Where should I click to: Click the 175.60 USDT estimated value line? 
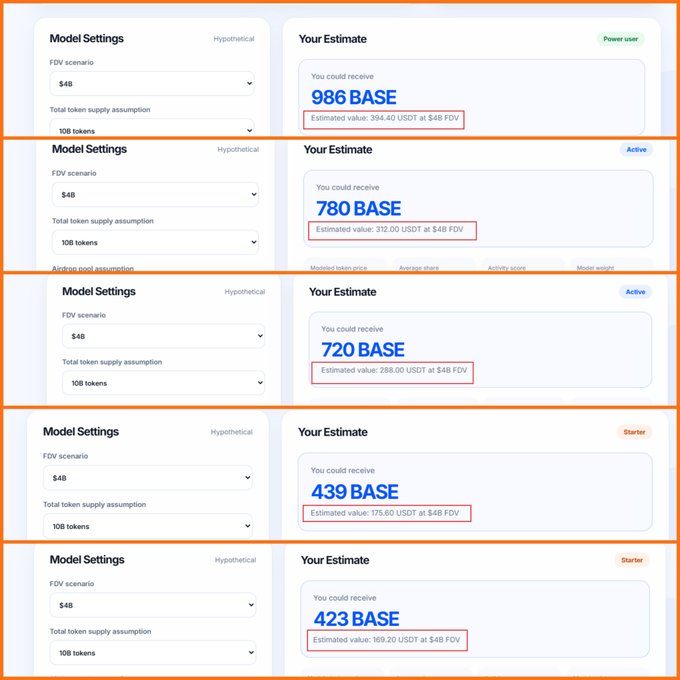(x=385, y=513)
